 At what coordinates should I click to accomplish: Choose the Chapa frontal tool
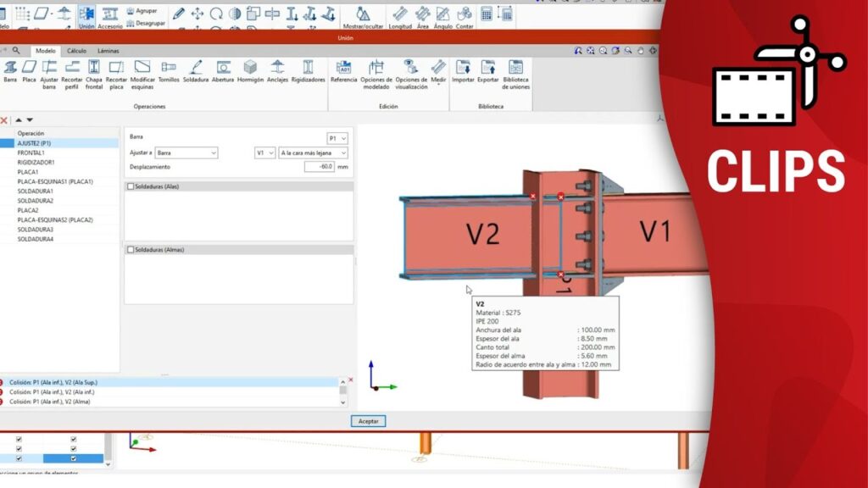point(94,73)
